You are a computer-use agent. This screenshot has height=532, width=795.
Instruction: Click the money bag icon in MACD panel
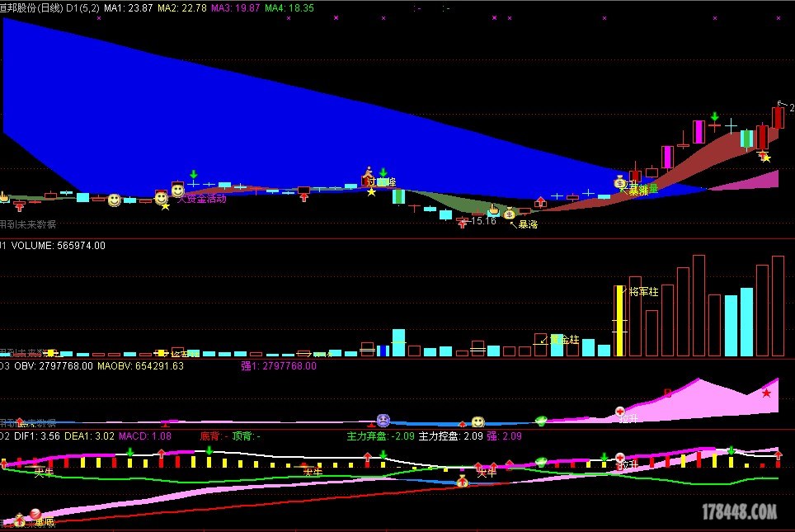(x=462, y=481)
